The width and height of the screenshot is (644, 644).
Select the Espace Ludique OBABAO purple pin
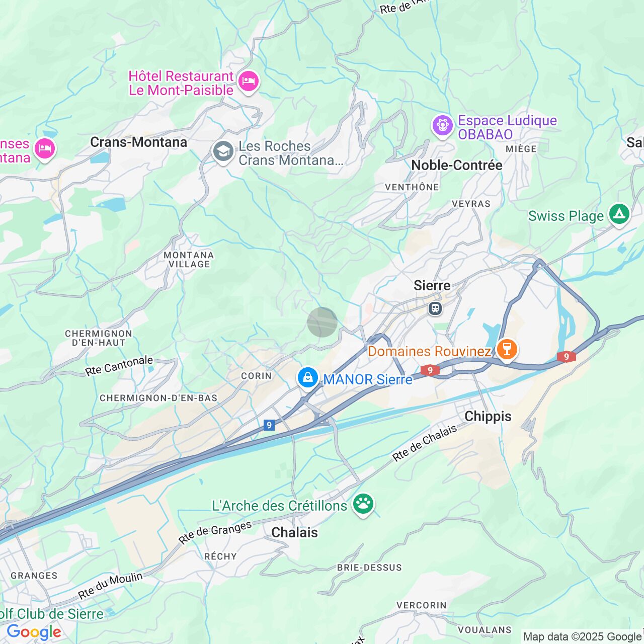pos(443,125)
